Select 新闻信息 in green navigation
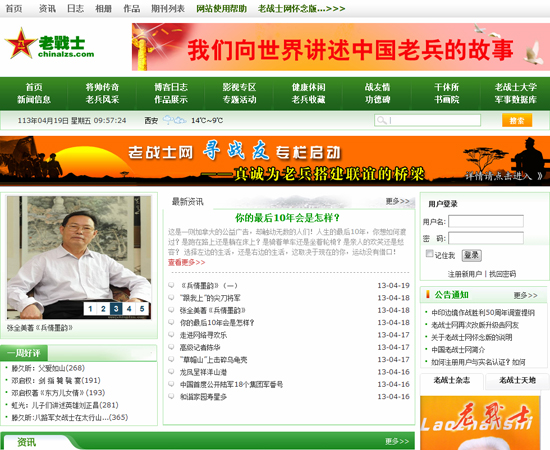 (34, 100)
